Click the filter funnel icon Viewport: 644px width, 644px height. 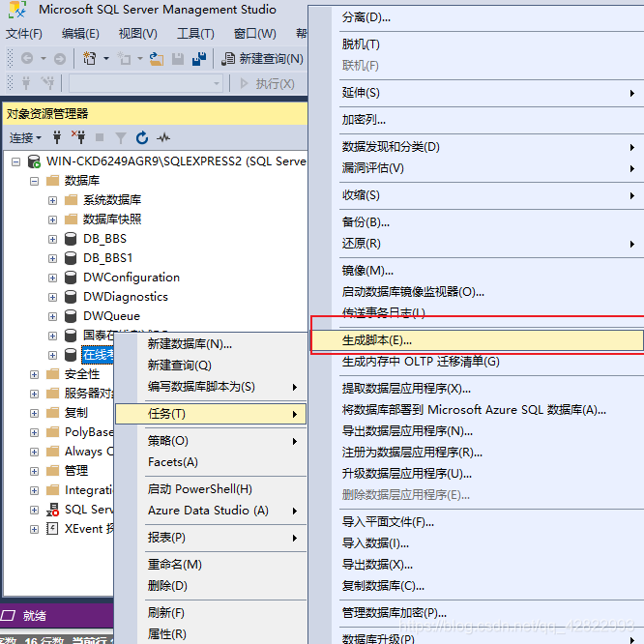coord(121,138)
